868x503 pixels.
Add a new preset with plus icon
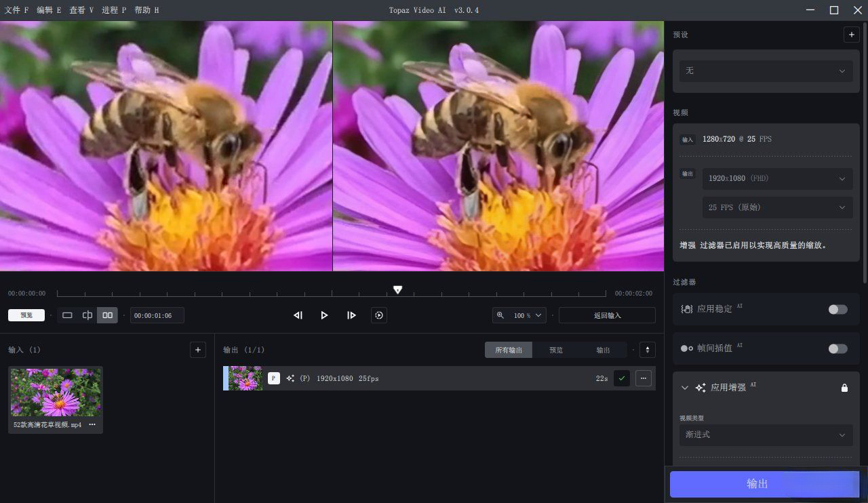[x=851, y=35]
